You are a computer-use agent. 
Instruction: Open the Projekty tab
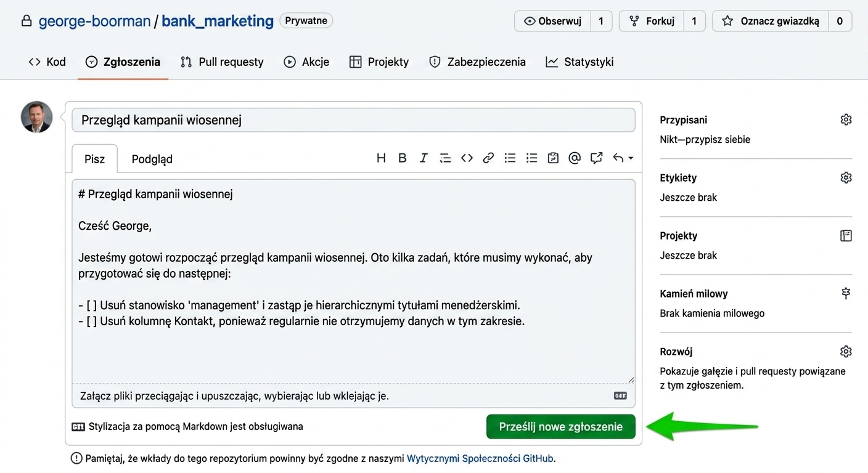[379, 62]
